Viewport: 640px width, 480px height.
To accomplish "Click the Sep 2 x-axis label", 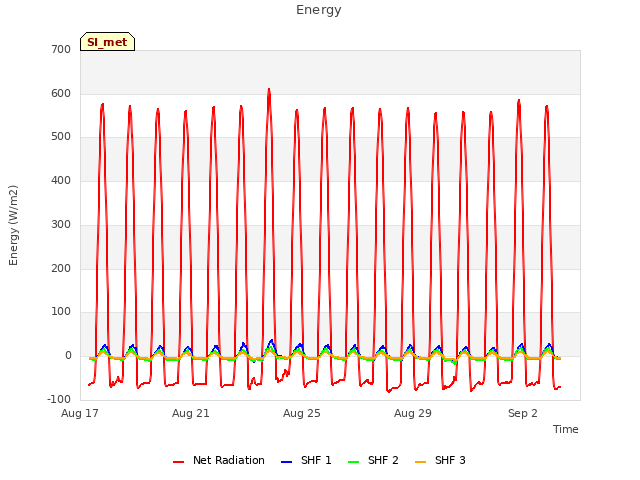I will point(522,413).
